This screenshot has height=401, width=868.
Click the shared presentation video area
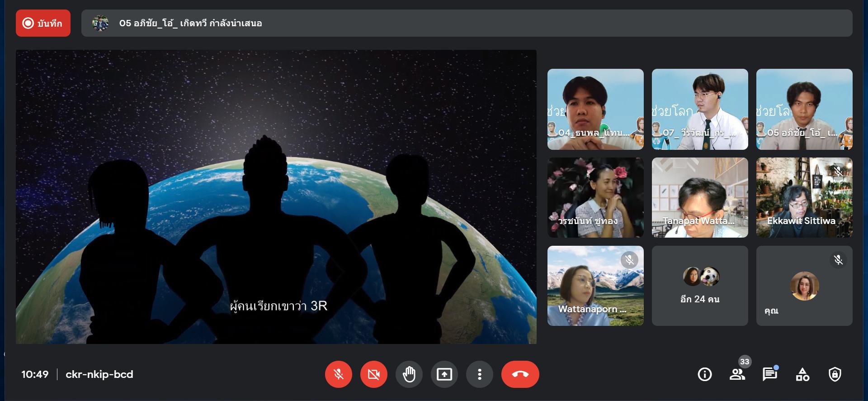(276, 196)
